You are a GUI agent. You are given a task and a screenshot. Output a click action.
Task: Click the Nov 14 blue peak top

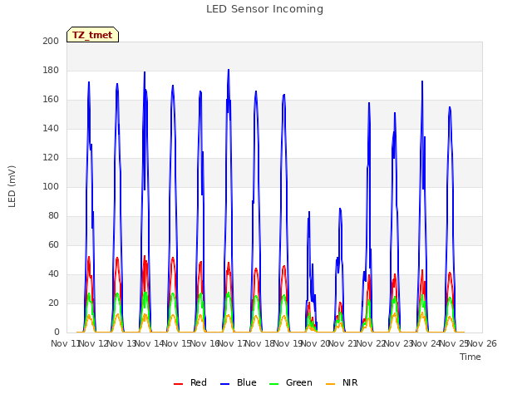coord(145,72)
